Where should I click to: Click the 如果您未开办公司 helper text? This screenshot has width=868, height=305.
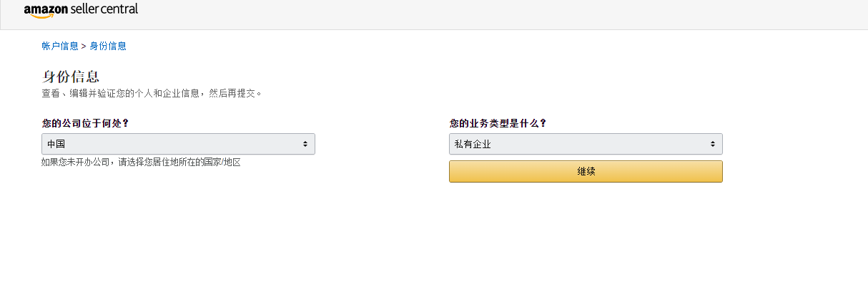tap(141, 163)
